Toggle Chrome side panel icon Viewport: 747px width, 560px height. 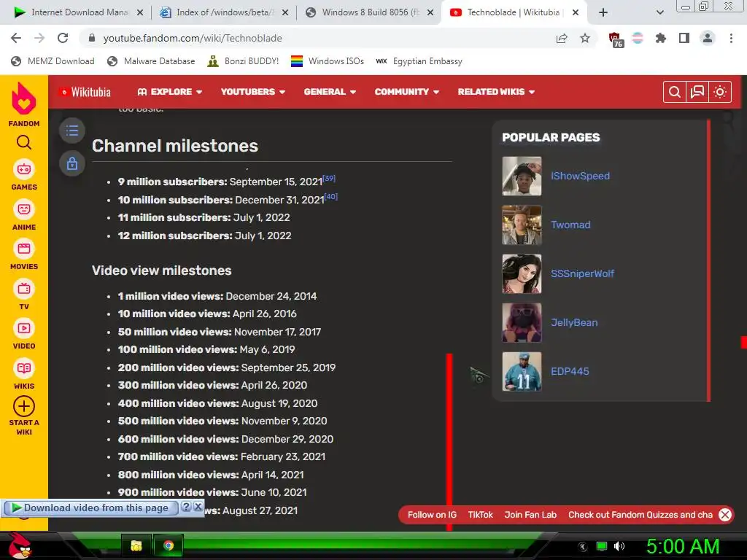point(684,38)
